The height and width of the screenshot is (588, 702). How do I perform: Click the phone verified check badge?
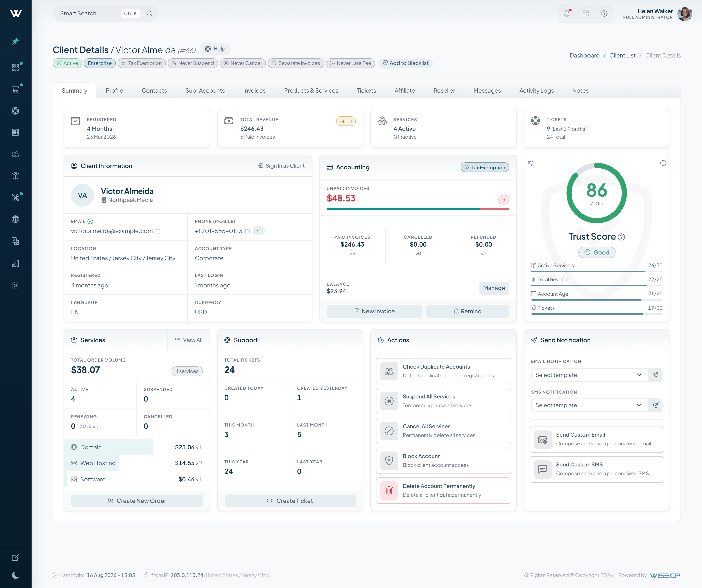[259, 231]
